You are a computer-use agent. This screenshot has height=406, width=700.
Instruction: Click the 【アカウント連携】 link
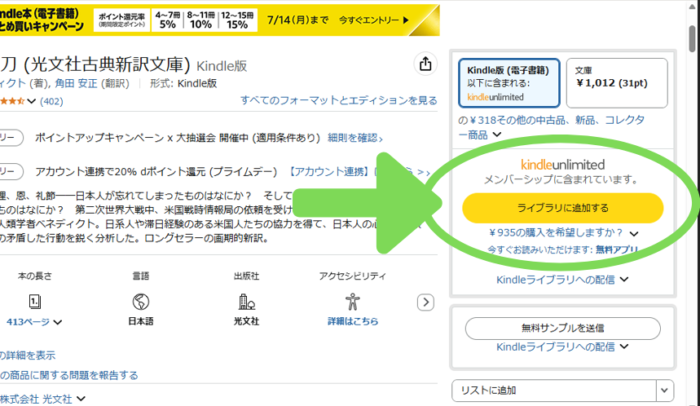329,172
